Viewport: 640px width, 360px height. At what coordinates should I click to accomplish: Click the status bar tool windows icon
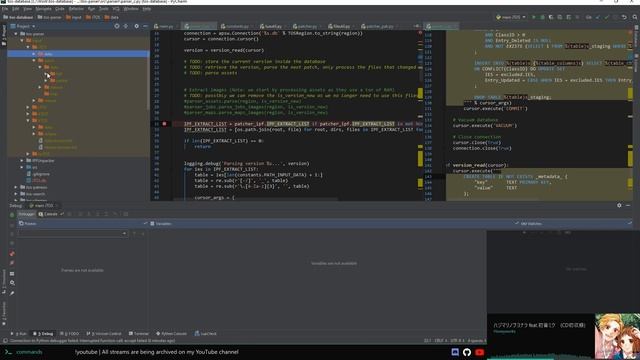pos(5,340)
